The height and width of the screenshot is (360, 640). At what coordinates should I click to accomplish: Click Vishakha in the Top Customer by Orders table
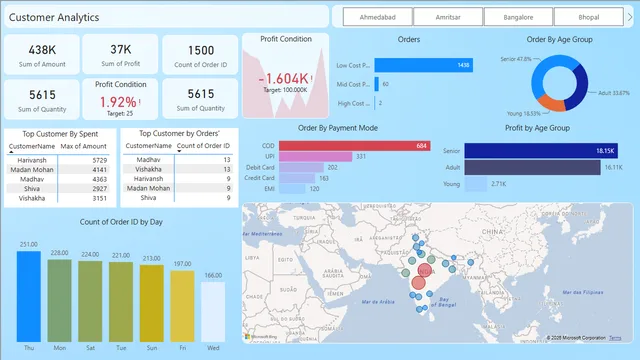click(x=149, y=169)
